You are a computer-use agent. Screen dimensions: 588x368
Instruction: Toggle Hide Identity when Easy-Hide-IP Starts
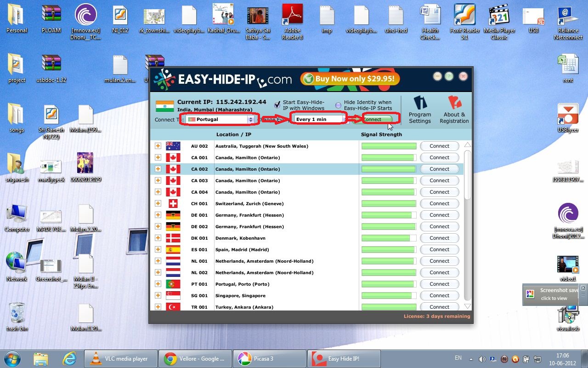click(x=338, y=105)
